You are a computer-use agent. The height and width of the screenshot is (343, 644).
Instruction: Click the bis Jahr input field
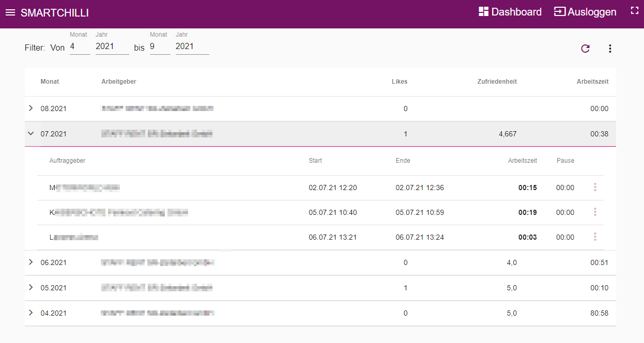click(192, 46)
